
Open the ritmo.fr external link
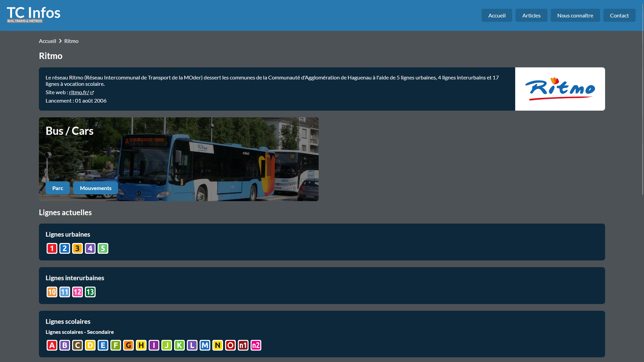pos(79,93)
